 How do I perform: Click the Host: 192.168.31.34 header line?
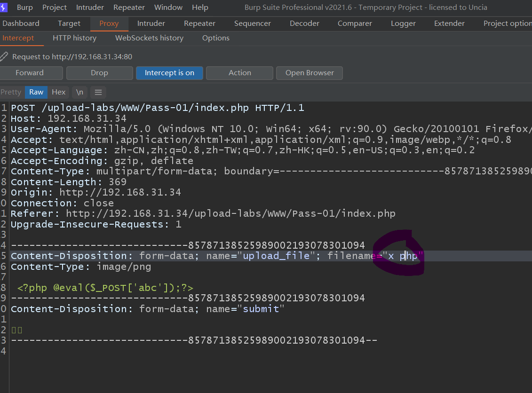[x=69, y=118]
